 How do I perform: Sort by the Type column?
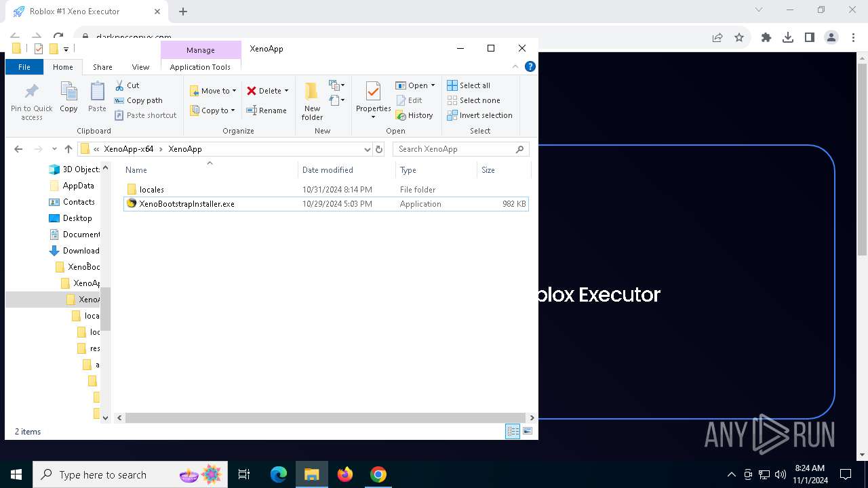436,170
